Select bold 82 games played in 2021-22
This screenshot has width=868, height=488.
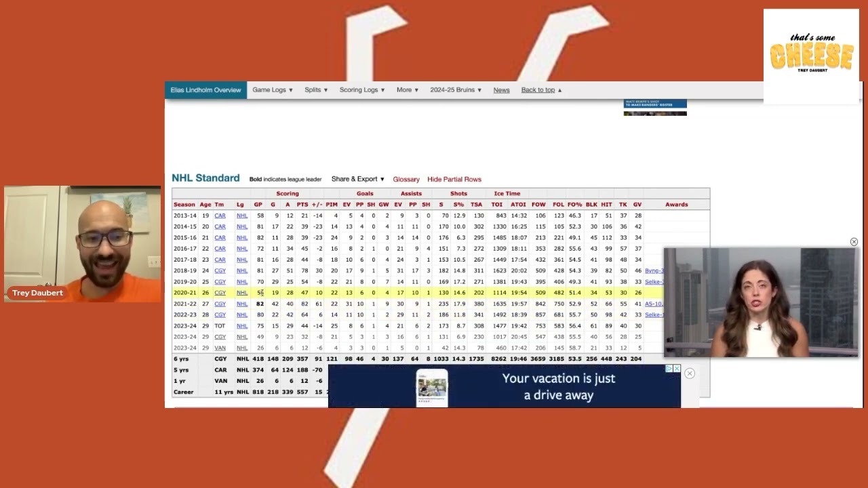[x=260, y=304]
